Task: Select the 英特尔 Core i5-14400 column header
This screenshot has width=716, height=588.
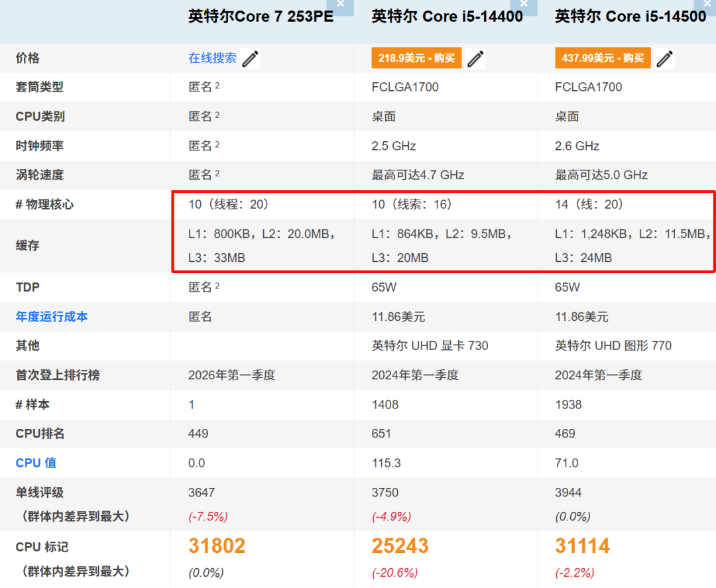Action: [448, 16]
